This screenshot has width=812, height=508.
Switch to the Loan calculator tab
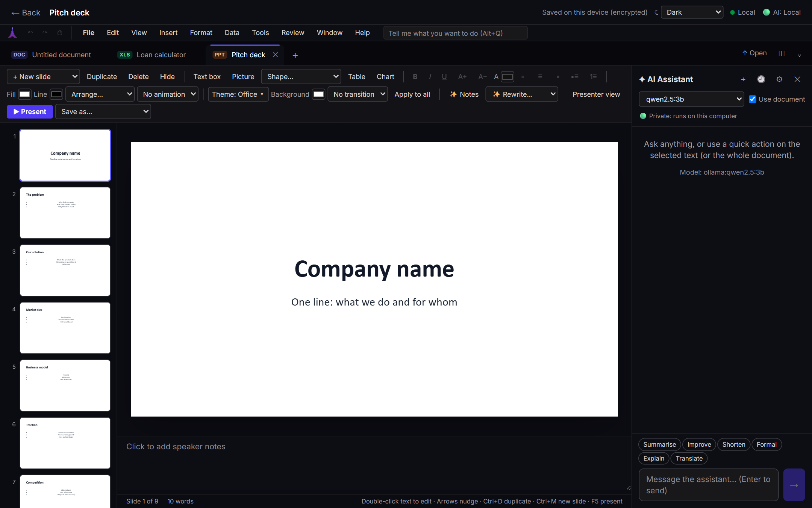(152, 55)
